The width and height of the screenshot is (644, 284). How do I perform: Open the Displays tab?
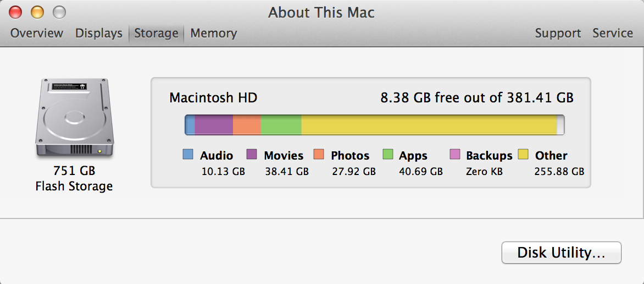99,33
